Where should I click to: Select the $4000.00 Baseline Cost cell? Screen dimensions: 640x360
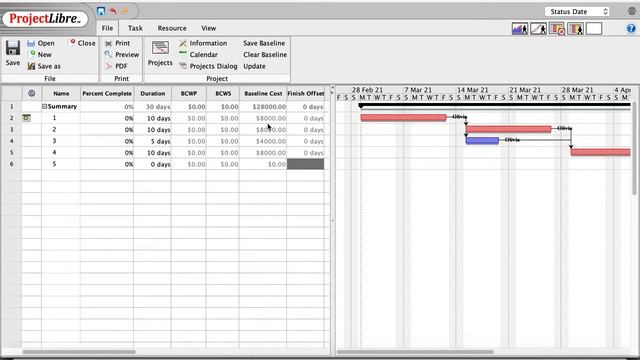[x=263, y=141]
